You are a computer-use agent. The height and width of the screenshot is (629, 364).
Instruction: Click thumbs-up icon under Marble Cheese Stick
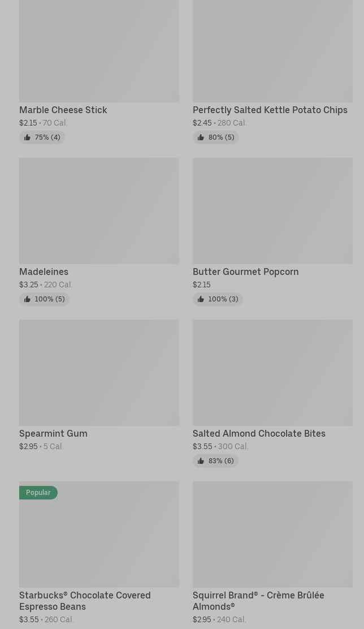pyautogui.click(x=27, y=137)
